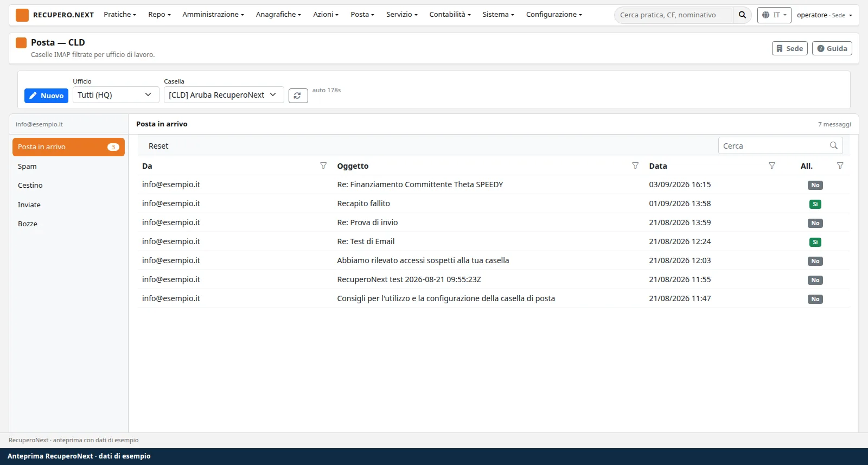Open the filter icon for Da column
Screen dimensions: 868x465
(x=323, y=165)
